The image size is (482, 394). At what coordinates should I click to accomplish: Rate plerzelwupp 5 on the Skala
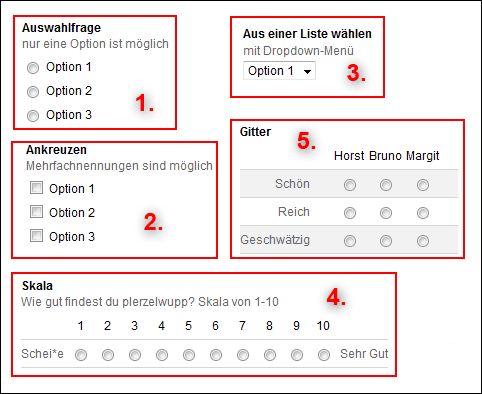[x=189, y=355]
